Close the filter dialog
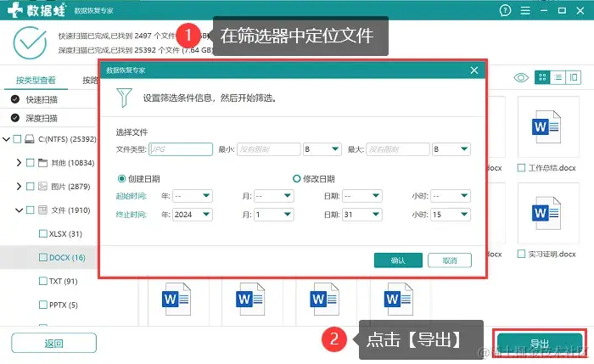This screenshot has height=364, width=594. tap(474, 70)
